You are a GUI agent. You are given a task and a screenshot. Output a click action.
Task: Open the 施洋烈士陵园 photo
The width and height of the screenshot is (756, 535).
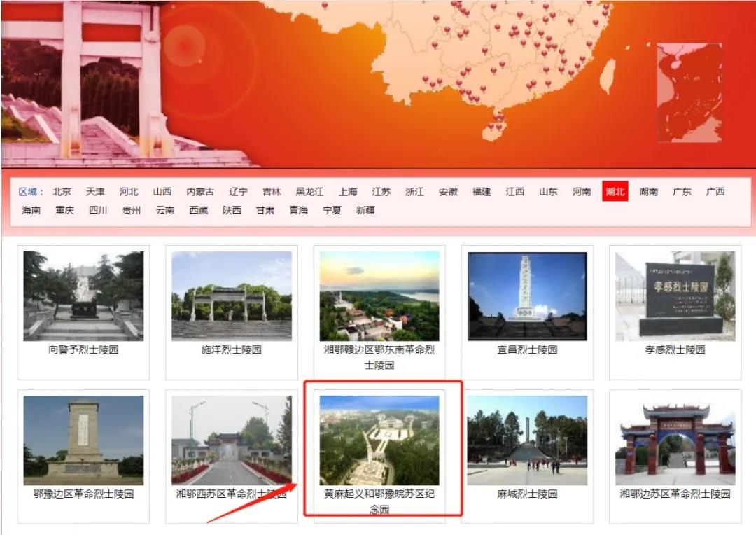point(232,296)
